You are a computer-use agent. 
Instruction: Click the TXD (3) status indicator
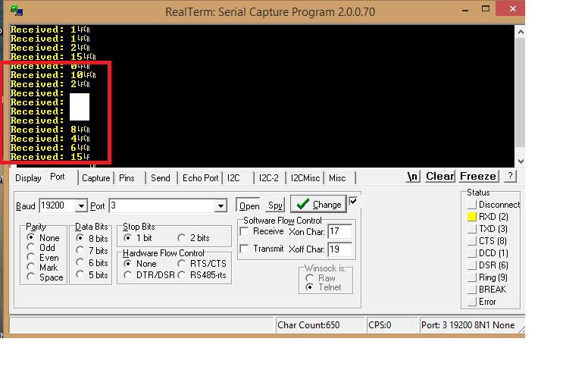(472, 229)
